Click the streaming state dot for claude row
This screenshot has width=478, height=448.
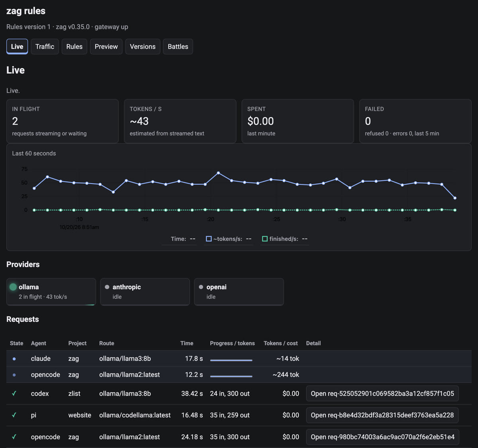pos(14,359)
